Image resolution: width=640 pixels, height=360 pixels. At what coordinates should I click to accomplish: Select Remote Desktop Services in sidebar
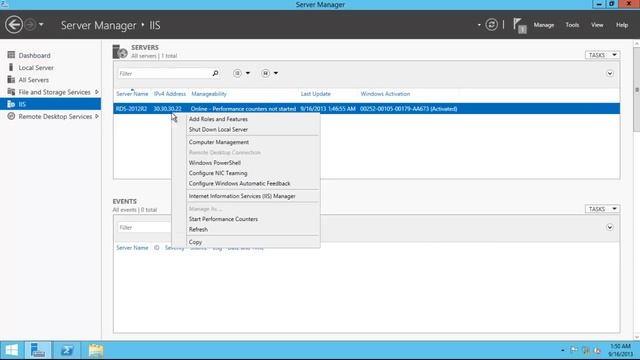pyautogui.click(x=55, y=117)
